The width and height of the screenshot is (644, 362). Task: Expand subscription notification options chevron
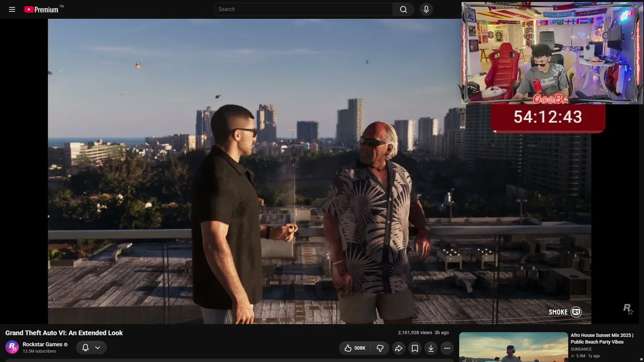[x=98, y=347]
